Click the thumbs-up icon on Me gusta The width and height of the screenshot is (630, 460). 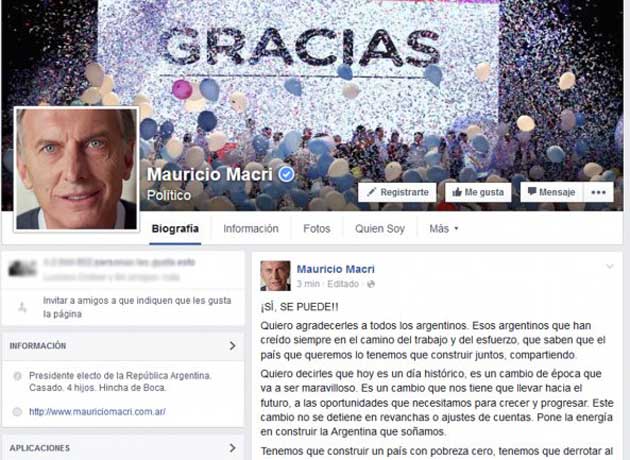[457, 192]
